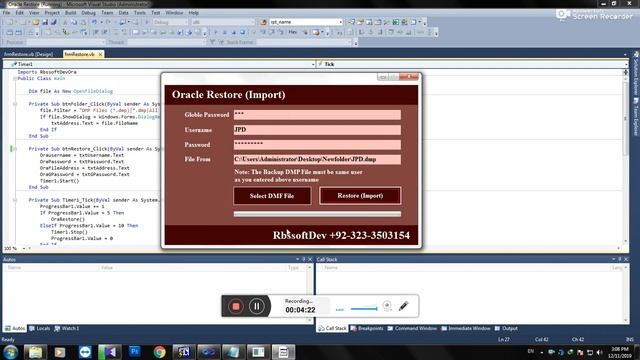Viewport: 640px width, 360px height.
Task: Open Google Chrome from the taskbar
Action: [160, 352]
